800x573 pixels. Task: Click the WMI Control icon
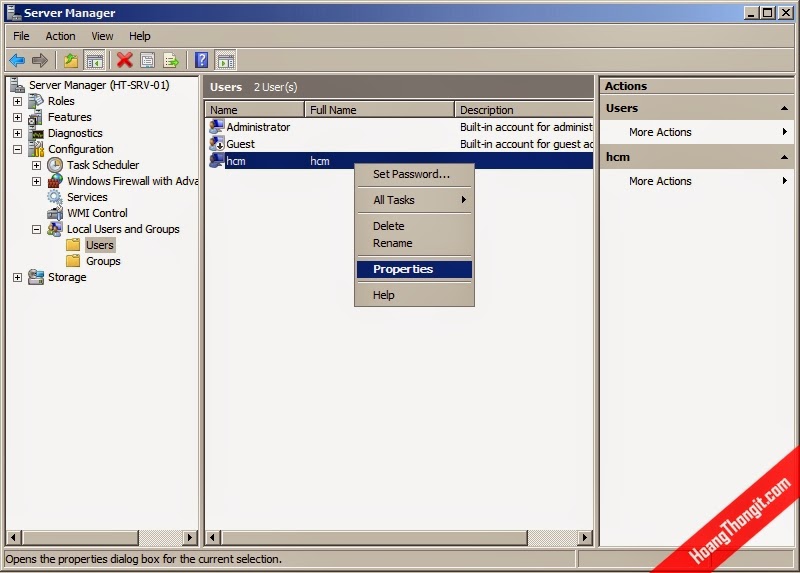pos(55,213)
